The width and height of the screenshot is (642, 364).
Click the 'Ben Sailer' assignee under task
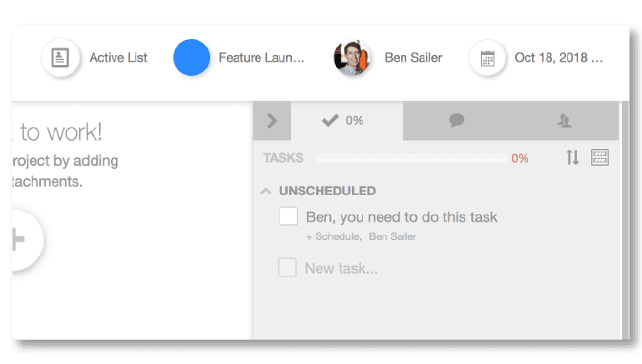click(x=393, y=237)
